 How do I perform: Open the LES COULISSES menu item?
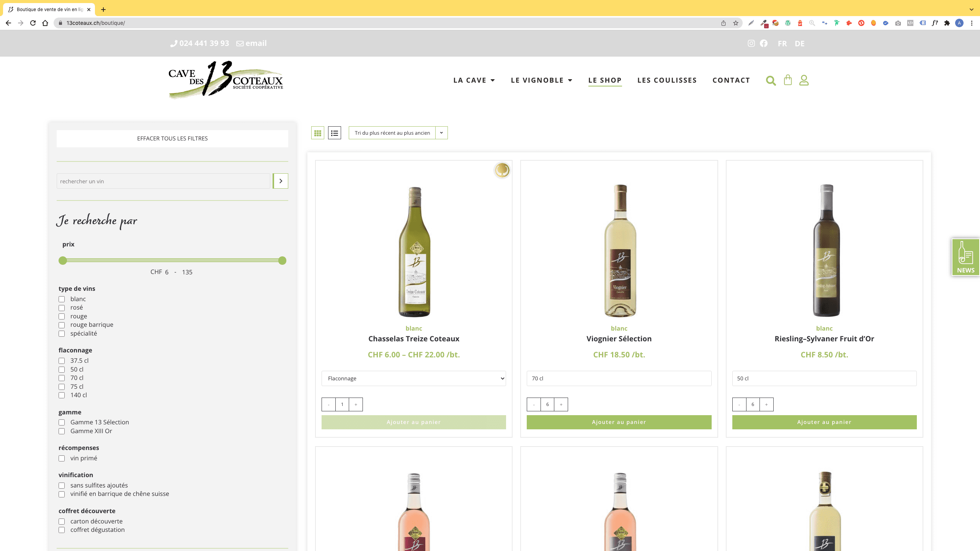coord(667,80)
